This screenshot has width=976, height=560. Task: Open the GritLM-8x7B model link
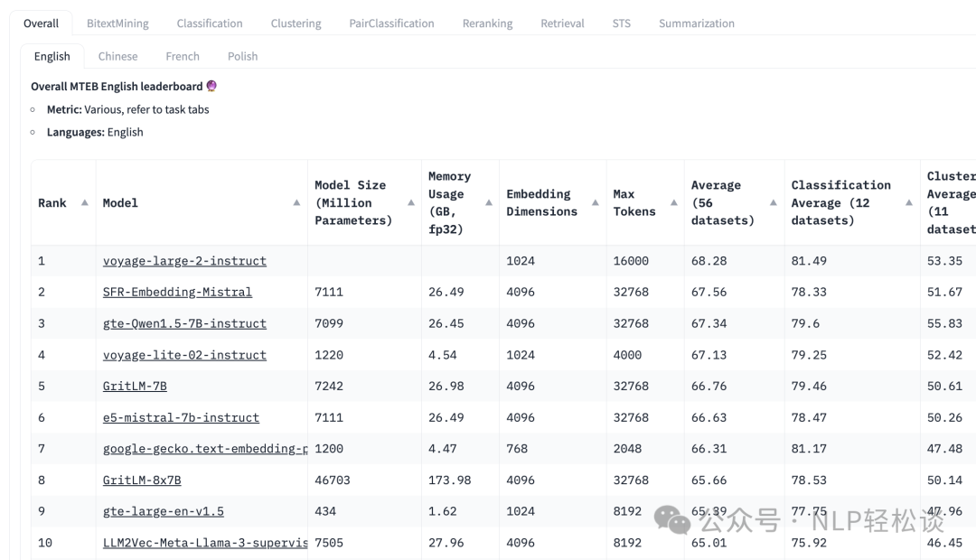pos(142,481)
